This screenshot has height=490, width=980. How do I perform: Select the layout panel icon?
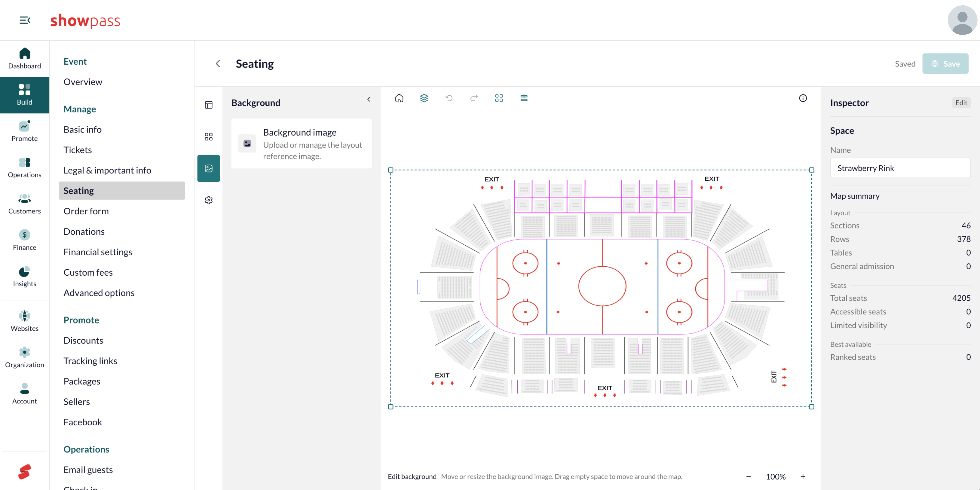208,105
